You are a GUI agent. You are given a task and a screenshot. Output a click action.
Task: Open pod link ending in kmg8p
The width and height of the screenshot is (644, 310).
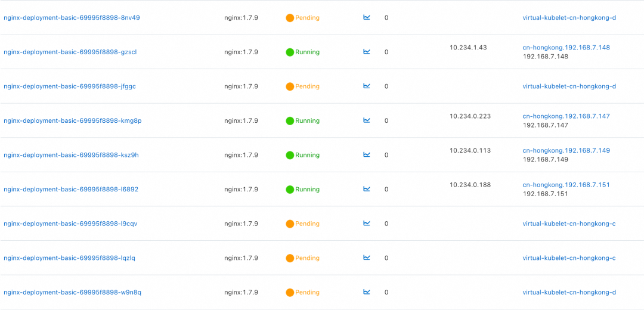click(72, 121)
